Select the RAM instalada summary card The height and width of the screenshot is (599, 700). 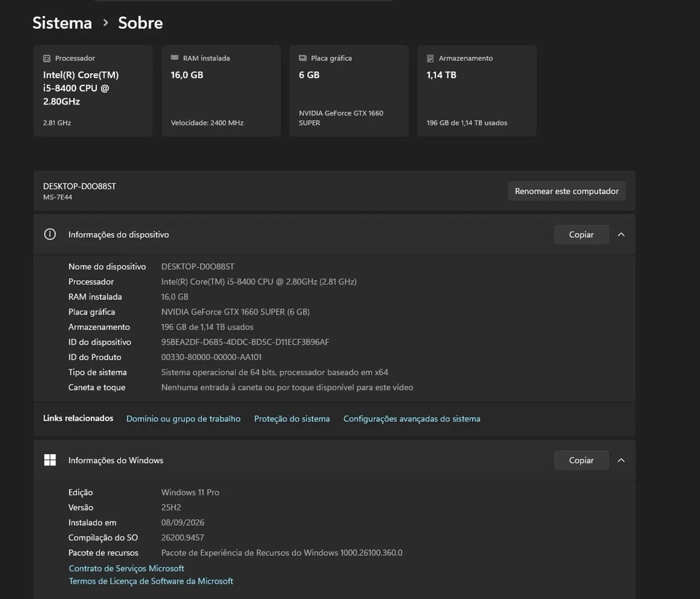pyautogui.click(x=221, y=91)
